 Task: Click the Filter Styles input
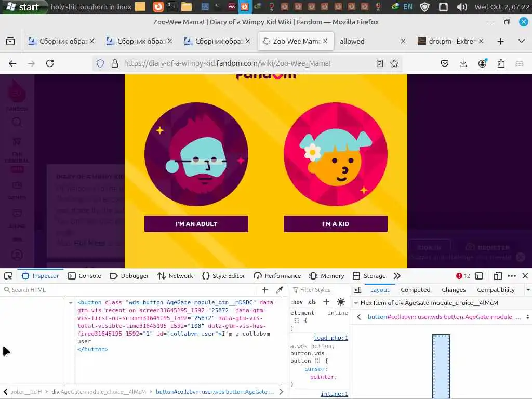tap(319, 290)
